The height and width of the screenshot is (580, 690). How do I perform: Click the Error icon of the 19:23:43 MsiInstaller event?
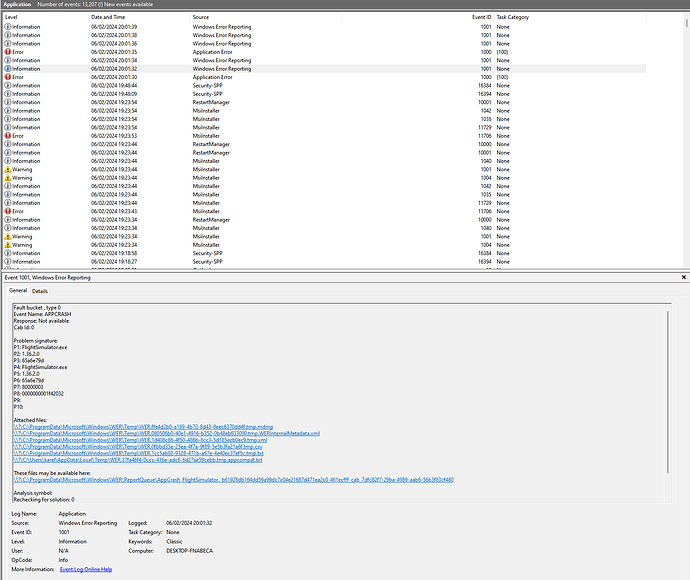tap(8, 211)
